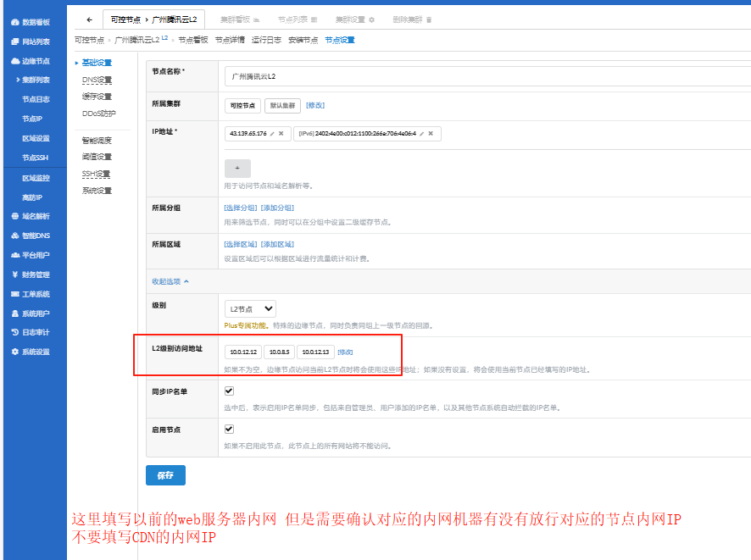Image resolution: width=751 pixels, height=560 pixels.
Task: Click the 节点列表 list icon
Action: pyautogui.click(x=314, y=19)
